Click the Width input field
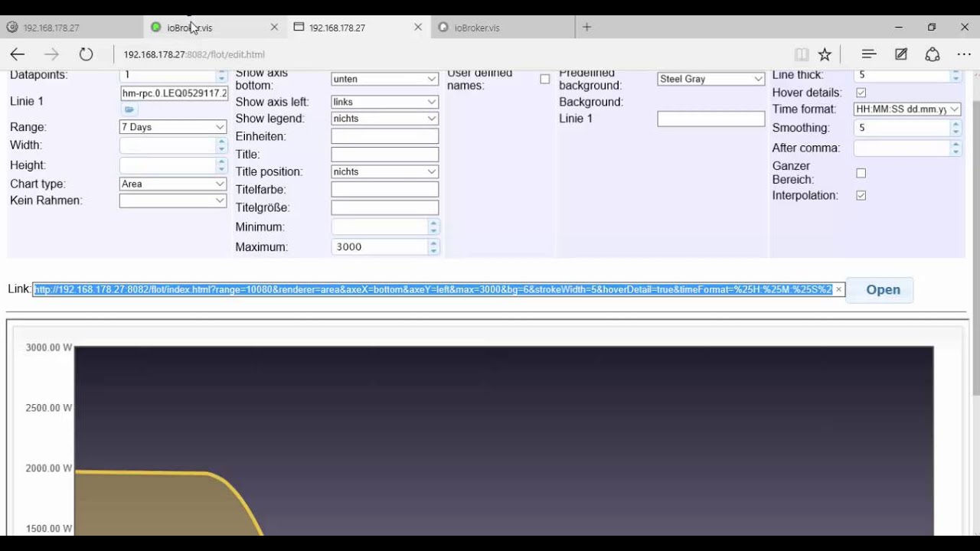This screenshot has width=980, height=551. (168, 145)
